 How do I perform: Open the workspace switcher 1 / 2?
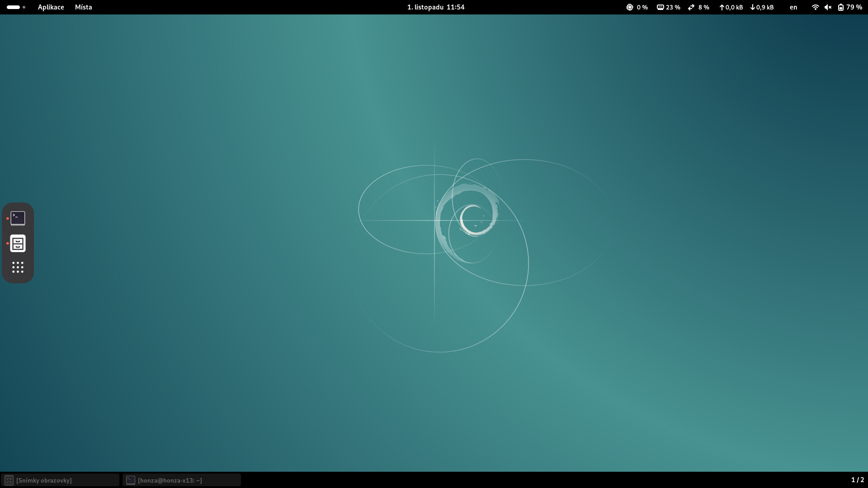[x=857, y=480]
